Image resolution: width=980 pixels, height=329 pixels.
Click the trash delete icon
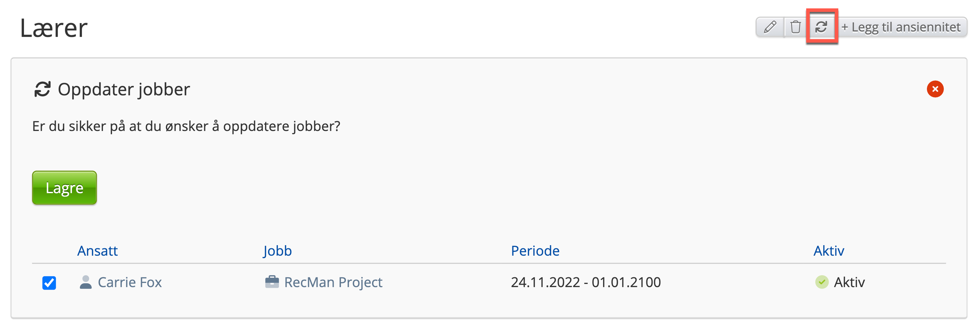pos(795,27)
